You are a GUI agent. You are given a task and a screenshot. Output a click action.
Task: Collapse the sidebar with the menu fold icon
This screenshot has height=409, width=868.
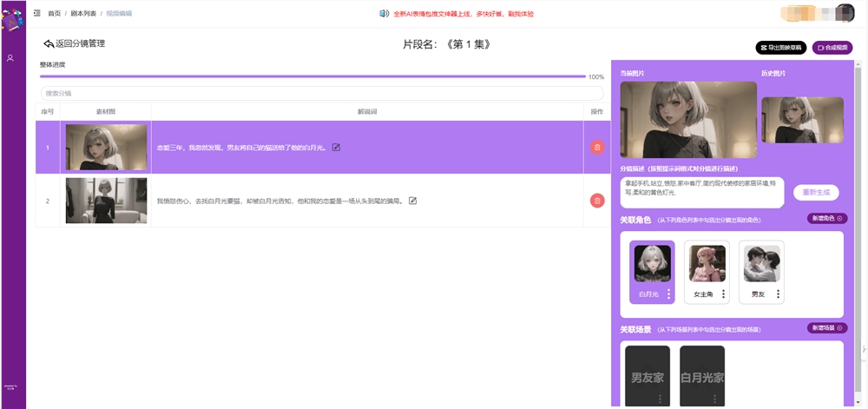(x=36, y=13)
